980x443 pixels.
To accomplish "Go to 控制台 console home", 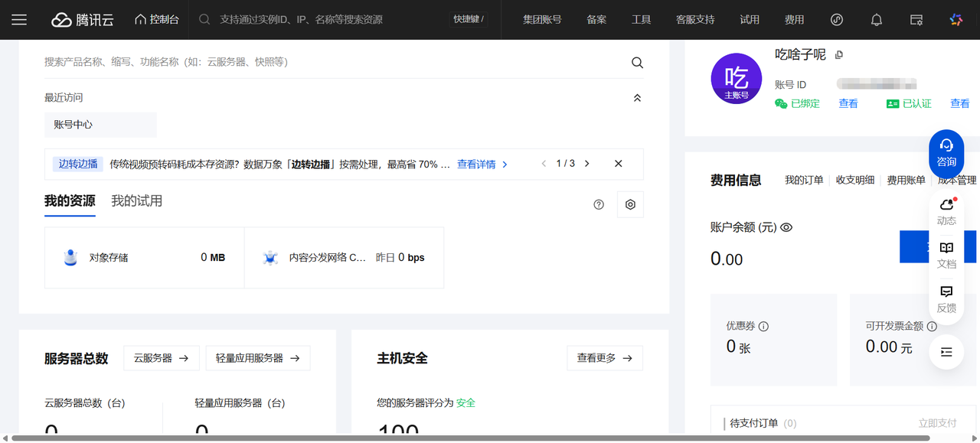I will coord(157,20).
